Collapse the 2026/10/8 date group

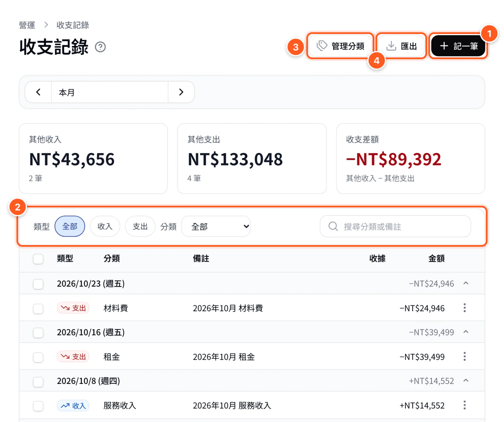466,380
